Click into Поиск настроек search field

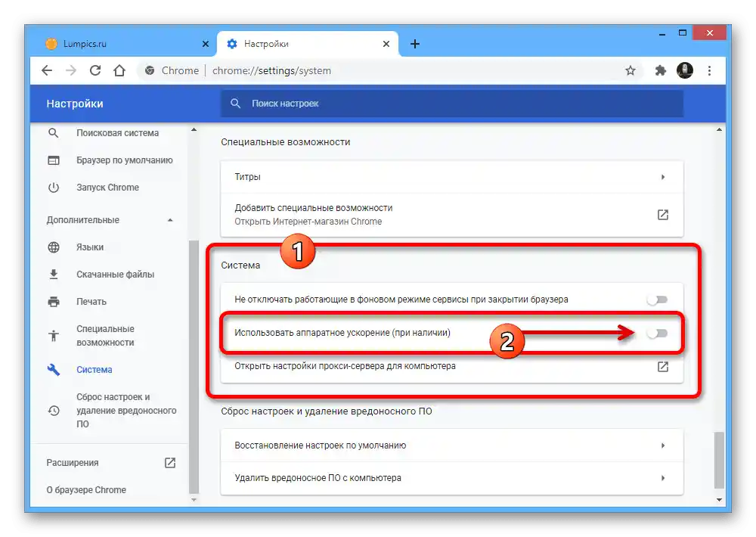tap(452, 104)
